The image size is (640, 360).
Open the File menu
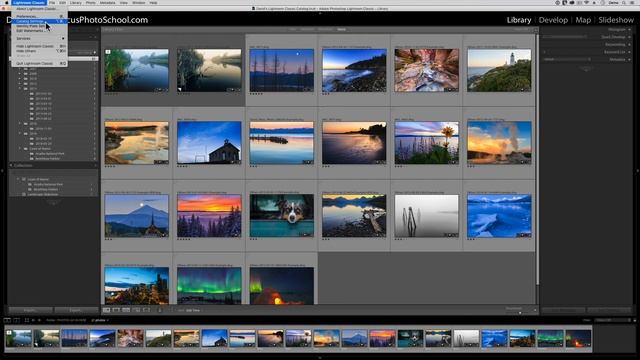pyautogui.click(x=52, y=2)
